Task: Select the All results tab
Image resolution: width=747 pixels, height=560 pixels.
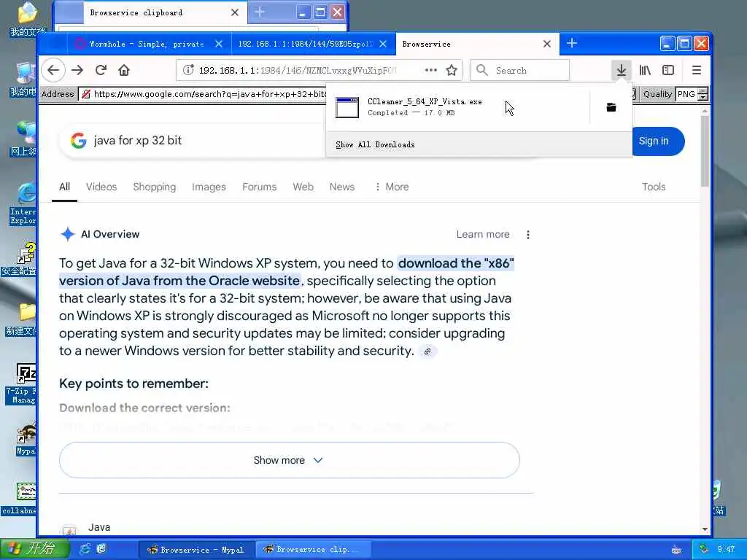Action: click(64, 187)
